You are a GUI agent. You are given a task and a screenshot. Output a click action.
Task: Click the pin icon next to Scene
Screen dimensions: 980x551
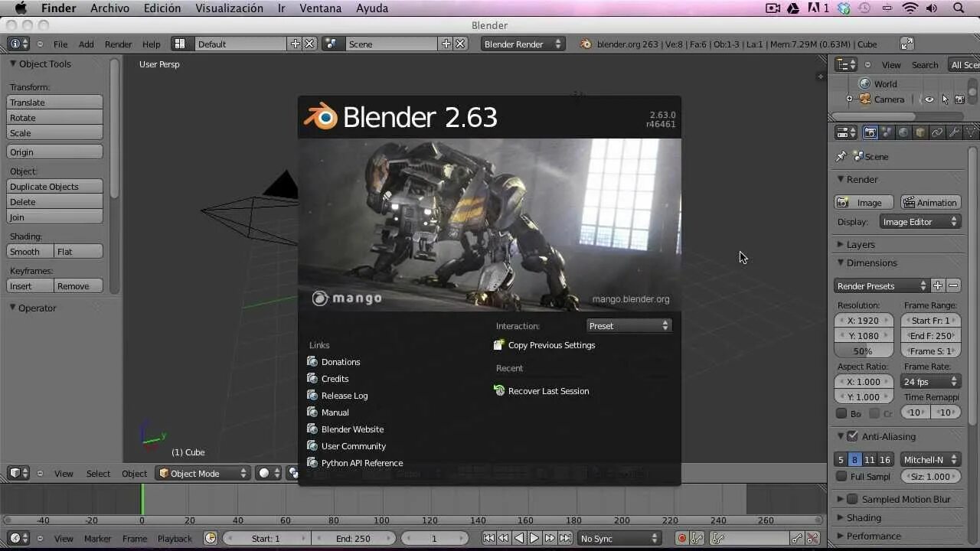[841, 156]
